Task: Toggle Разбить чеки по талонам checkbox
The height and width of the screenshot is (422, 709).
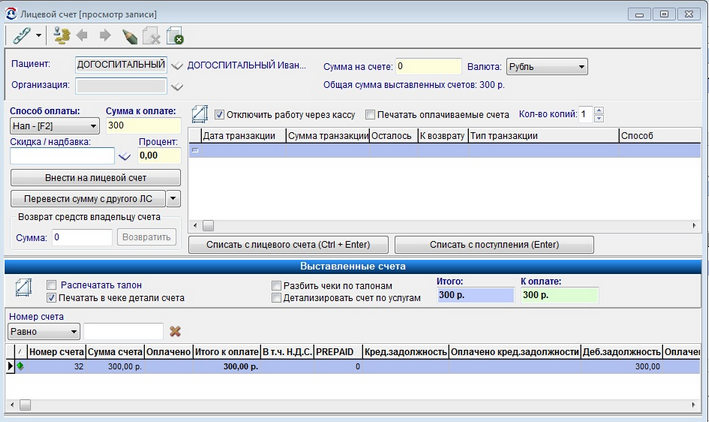Action: click(276, 286)
